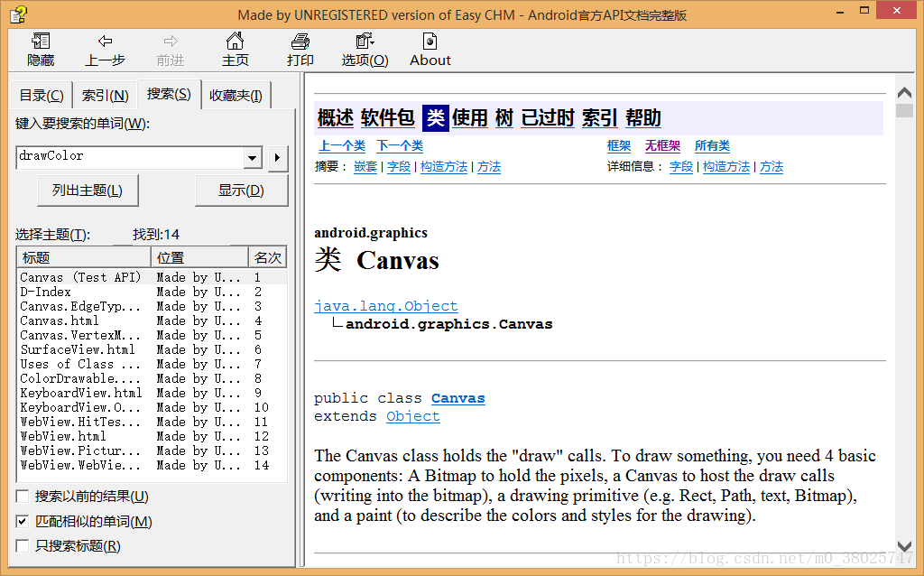
Task: Select the WebView.WebVie... result
Action: [x=152, y=465]
